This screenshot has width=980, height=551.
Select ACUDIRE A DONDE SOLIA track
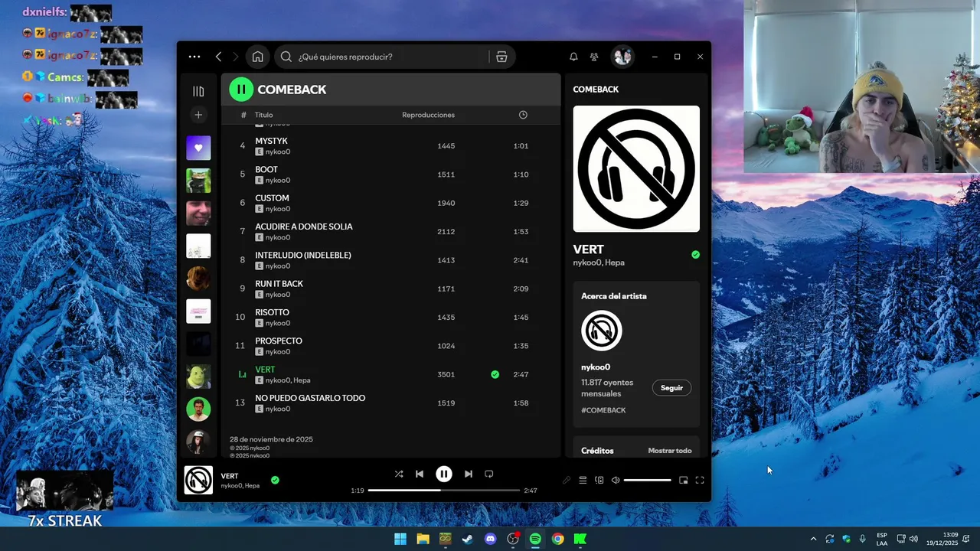[x=390, y=231]
